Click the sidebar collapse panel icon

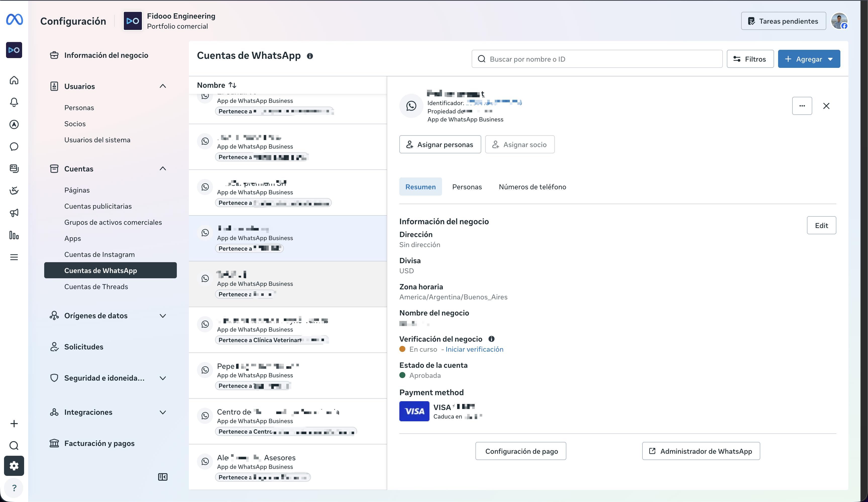(x=162, y=477)
